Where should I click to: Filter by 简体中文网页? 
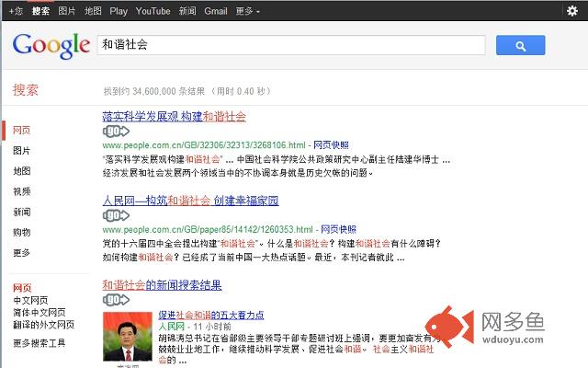click(40, 312)
